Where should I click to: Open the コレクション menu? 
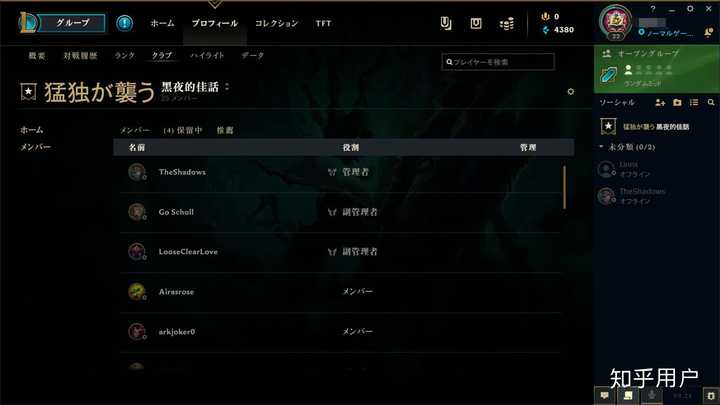[x=276, y=23]
